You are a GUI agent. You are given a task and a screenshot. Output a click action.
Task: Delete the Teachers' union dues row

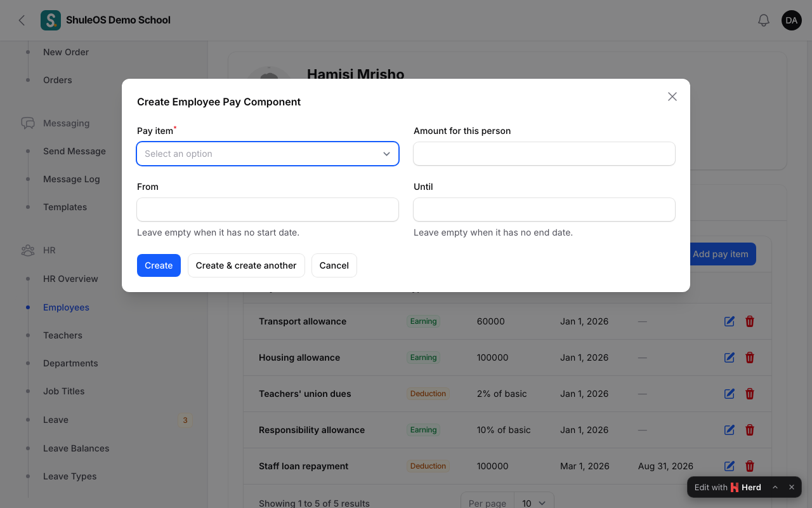750,394
